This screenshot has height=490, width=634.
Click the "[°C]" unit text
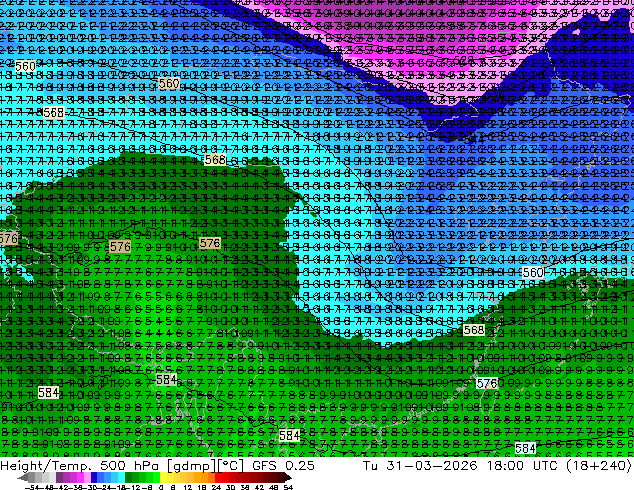click(x=231, y=466)
